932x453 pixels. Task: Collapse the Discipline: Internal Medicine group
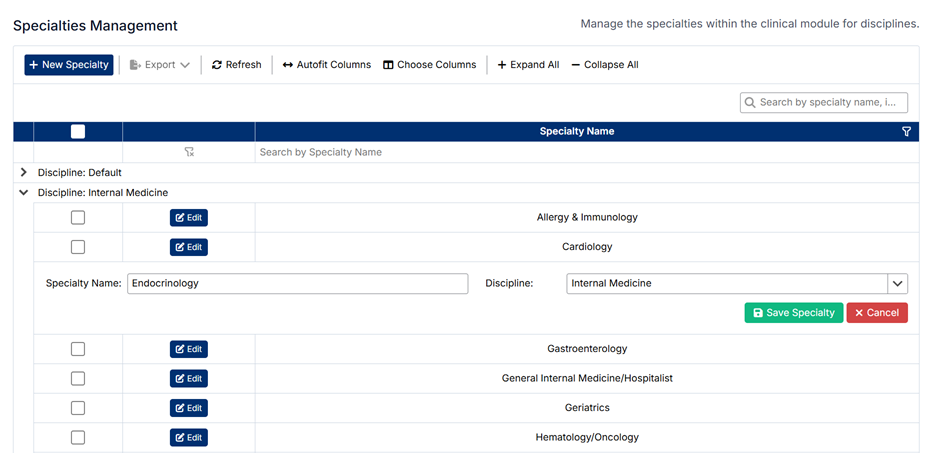pyautogui.click(x=24, y=193)
